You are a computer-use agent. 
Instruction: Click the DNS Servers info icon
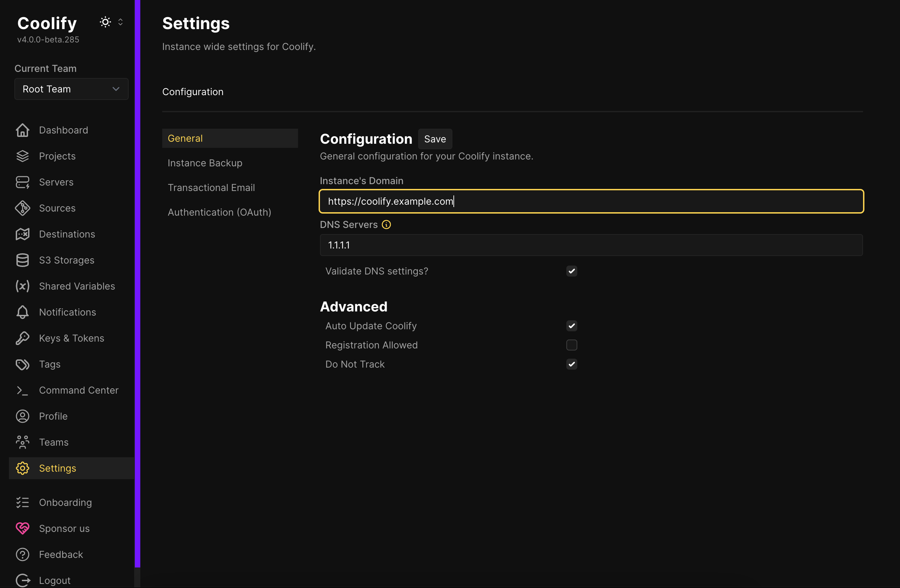pyautogui.click(x=386, y=225)
